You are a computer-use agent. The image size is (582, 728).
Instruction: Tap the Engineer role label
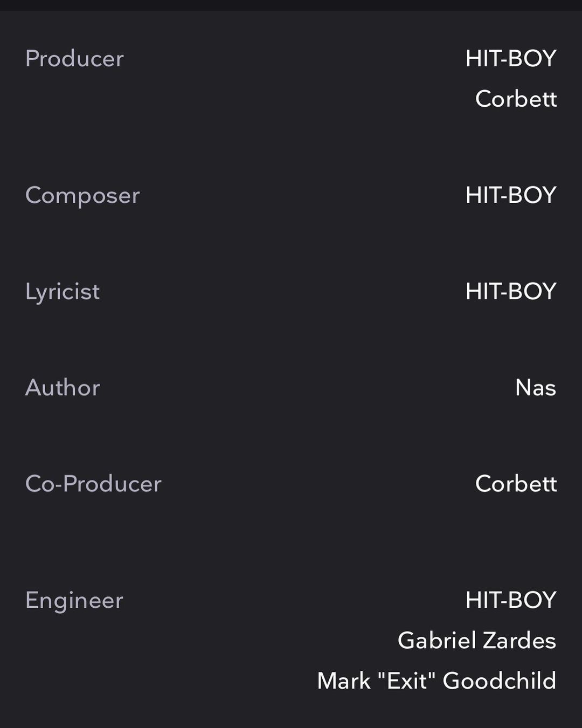[74, 600]
